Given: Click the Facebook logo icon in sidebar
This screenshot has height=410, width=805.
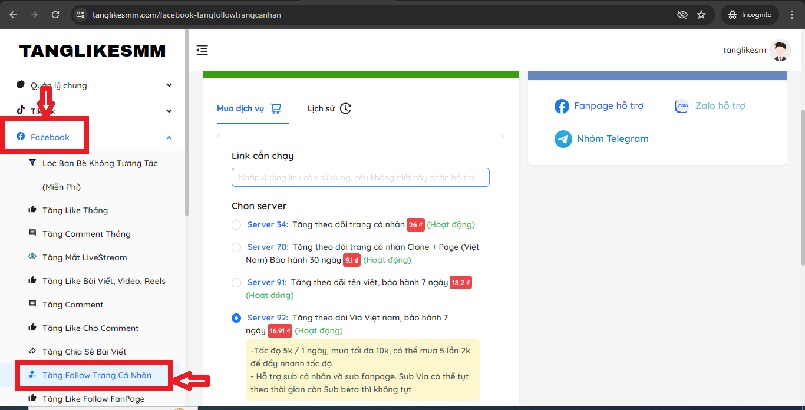Looking at the screenshot, I should 21,136.
